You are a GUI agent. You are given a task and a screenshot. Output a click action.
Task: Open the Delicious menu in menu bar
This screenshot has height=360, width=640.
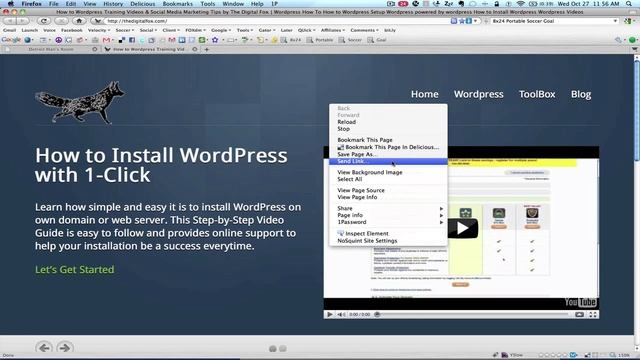tap(142, 4)
